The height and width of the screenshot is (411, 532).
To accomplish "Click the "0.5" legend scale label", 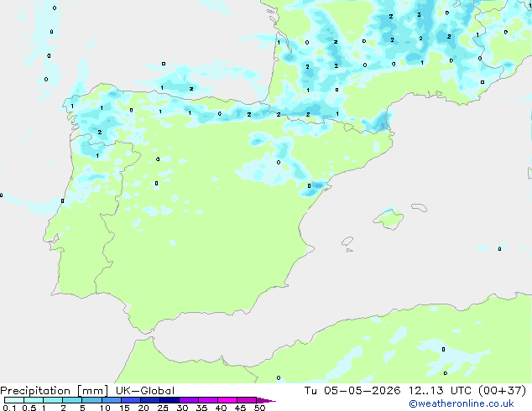I will (x=29, y=408).
